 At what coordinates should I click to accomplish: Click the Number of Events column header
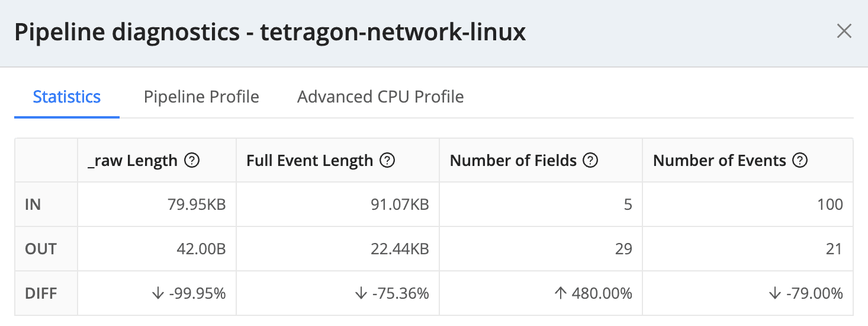(719, 161)
